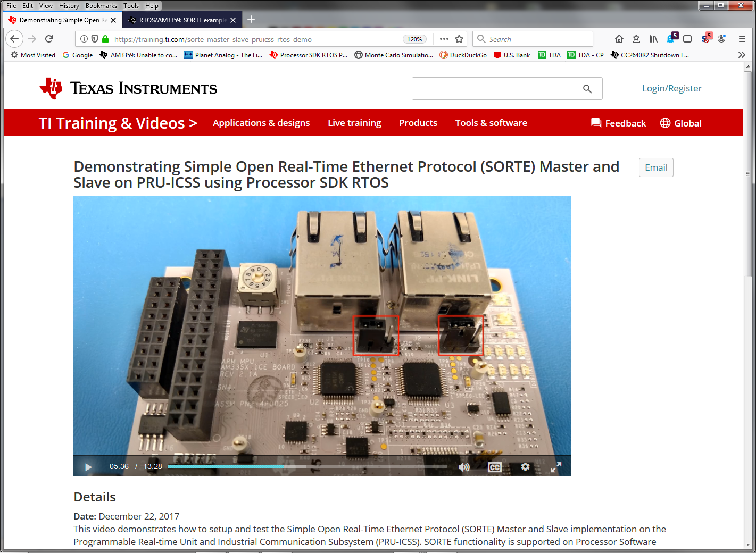Image resolution: width=756 pixels, height=553 pixels.
Task: Click the video progress bar
Action: click(308, 466)
